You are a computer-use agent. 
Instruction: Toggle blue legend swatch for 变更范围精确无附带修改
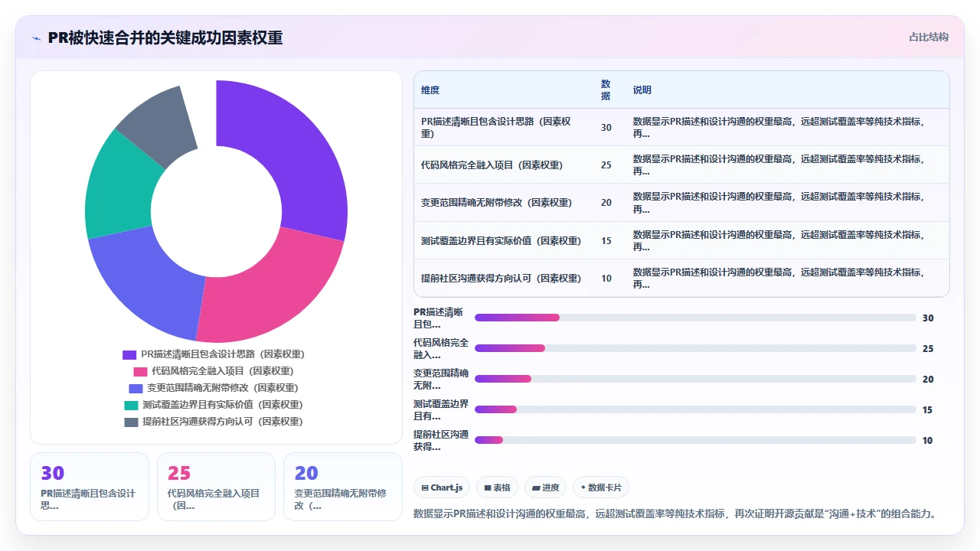tap(136, 388)
